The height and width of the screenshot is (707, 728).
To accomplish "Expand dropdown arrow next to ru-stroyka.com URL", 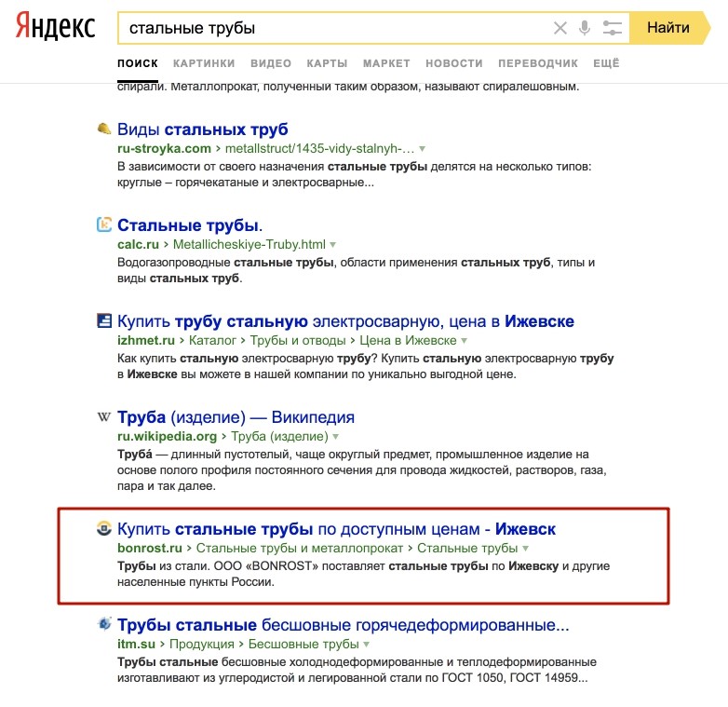I will [x=422, y=149].
